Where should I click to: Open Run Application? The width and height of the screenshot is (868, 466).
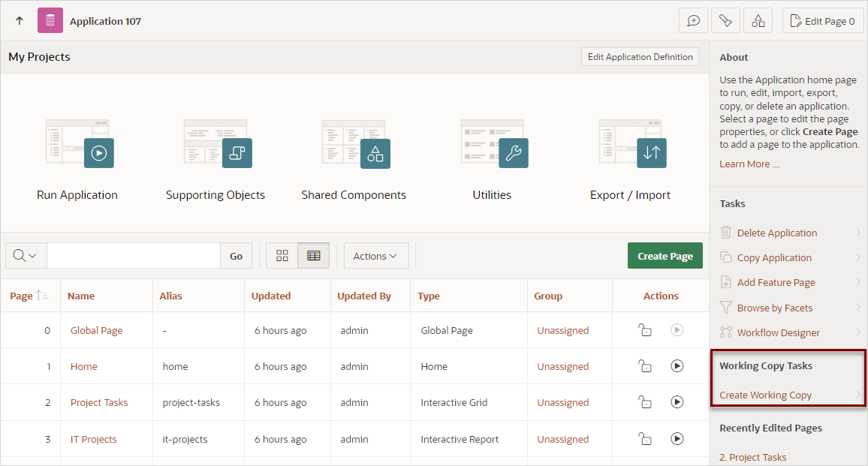click(x=77, y=152)
